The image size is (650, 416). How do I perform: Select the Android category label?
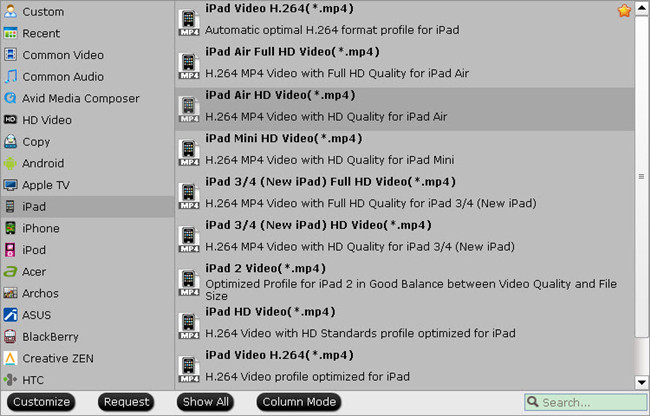coord(43,163)
